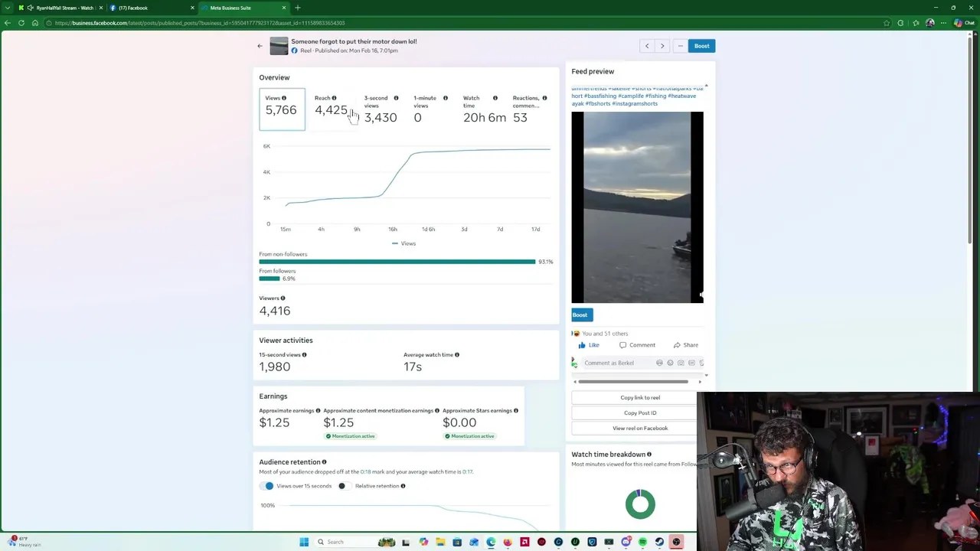The width and height of the screenshot is (980, 551).
Task: Click the reel video in Feed preview
Action: 637,207
